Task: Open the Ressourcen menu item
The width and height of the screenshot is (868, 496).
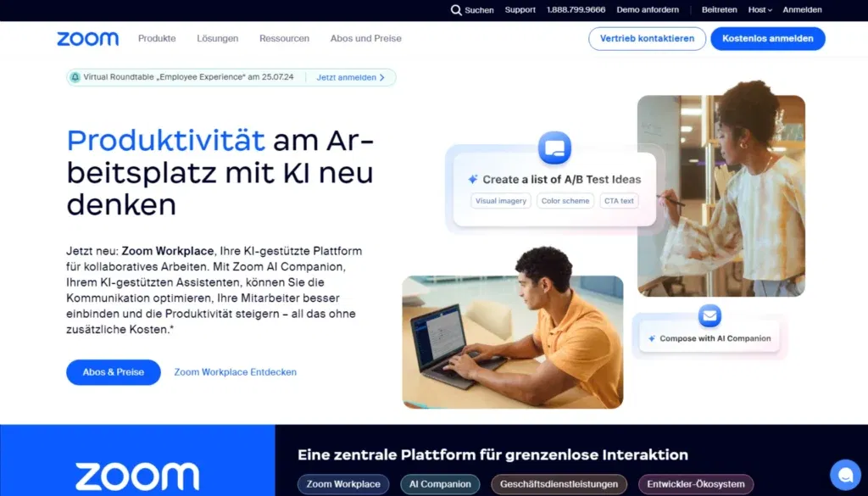Action: [284, 38]
